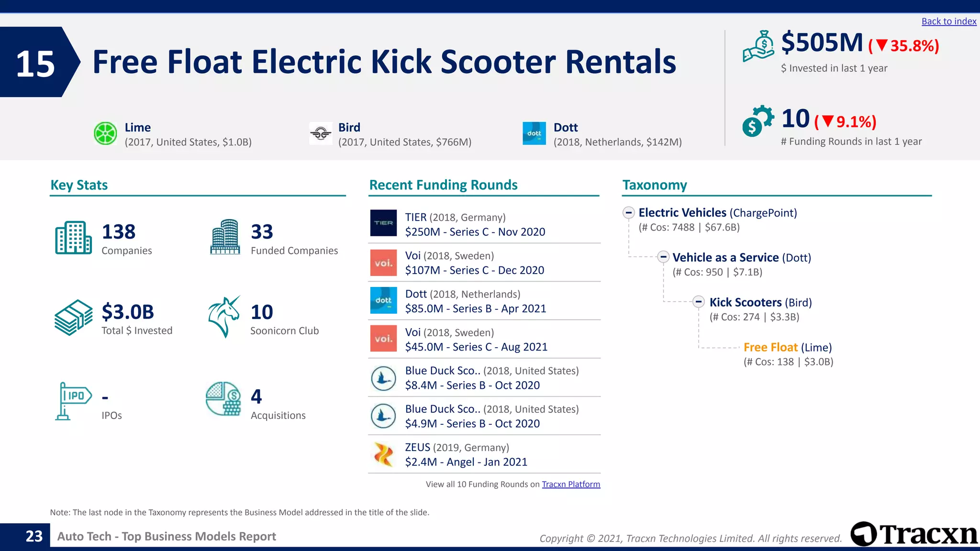Select the Free Float (Lime) taxonomy leaf

[x=788, y=347]
